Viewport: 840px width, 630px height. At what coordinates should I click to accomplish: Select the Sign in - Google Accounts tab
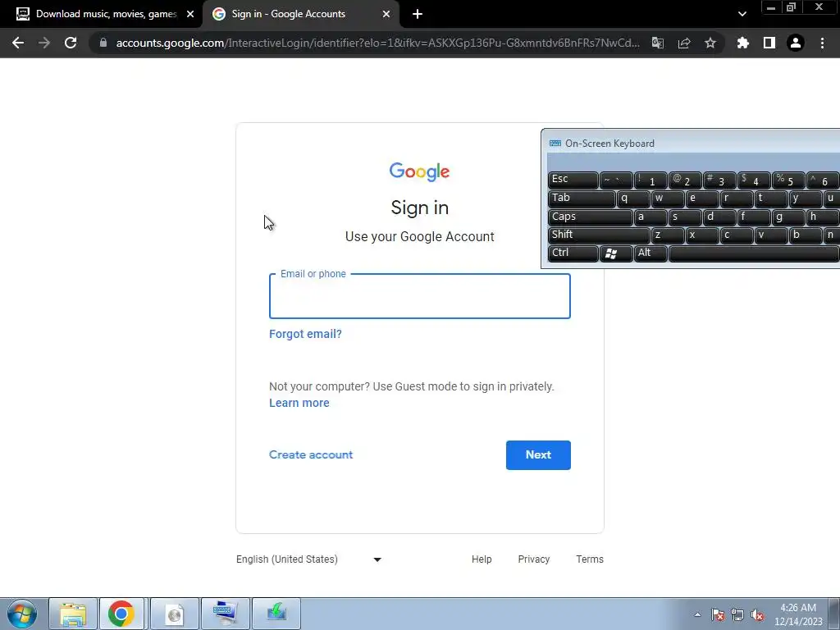301,14
